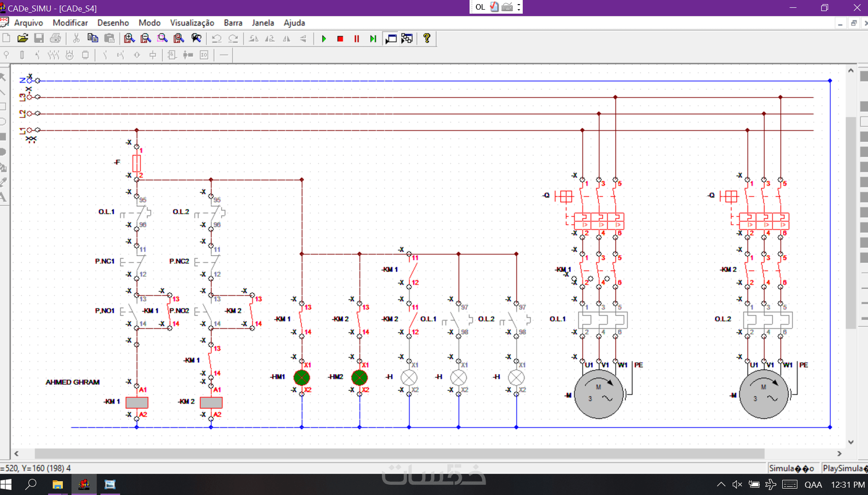Open the wire connection component category

pos(224,55)
